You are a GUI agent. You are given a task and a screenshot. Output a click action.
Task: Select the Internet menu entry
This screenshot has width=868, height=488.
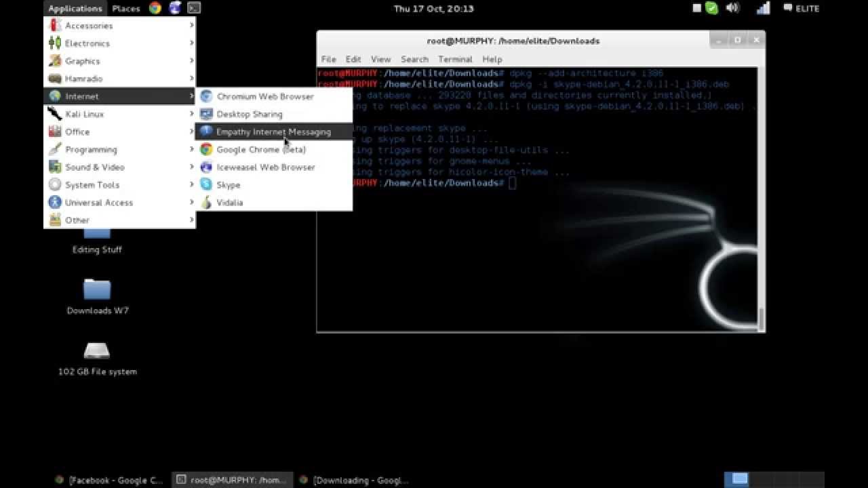pos(120,96)
